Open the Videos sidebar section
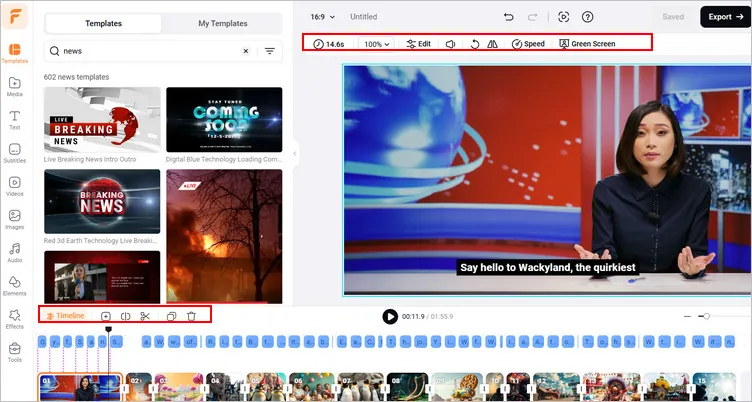 (x=14, y=186)
